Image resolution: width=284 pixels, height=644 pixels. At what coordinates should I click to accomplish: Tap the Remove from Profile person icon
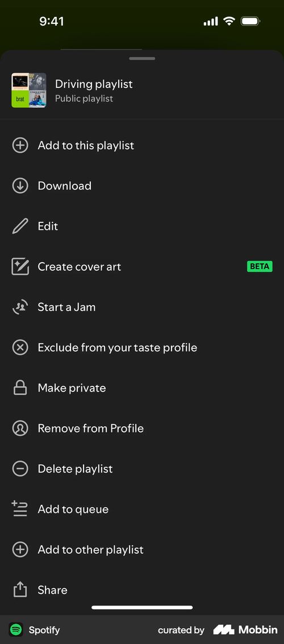coord(20,428)
